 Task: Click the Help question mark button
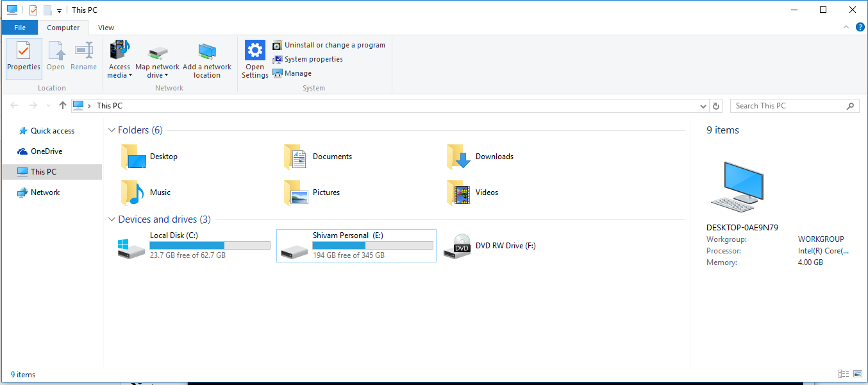[860, 28]
